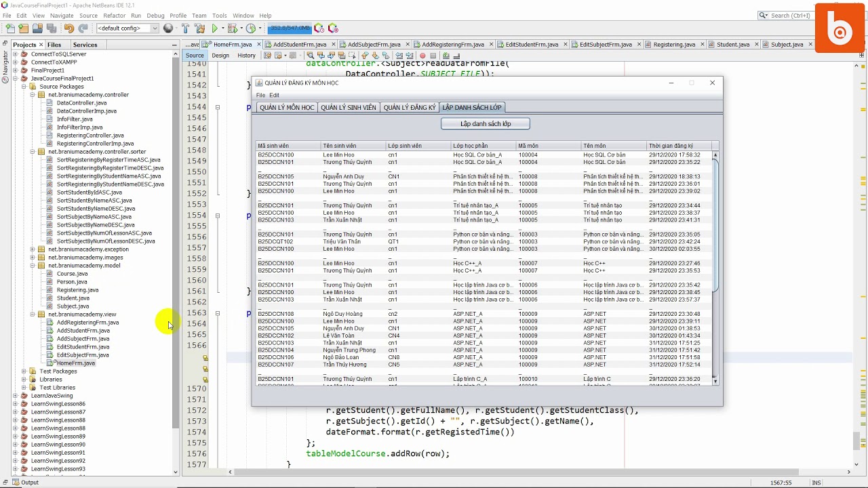This screenshot has width=868, height=488.
Task: Expand the Test Packages tree node
Action: click(24, 371)
